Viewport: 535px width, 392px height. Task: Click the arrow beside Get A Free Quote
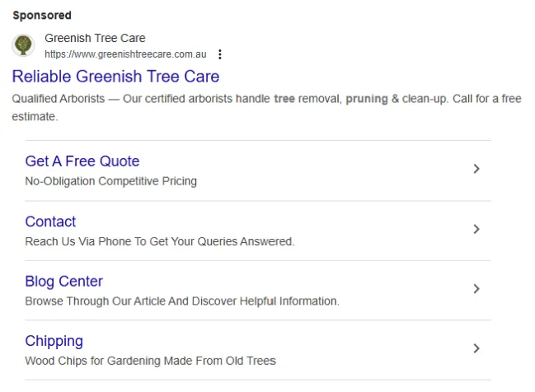pyautogui.click(x=476, y=169)
